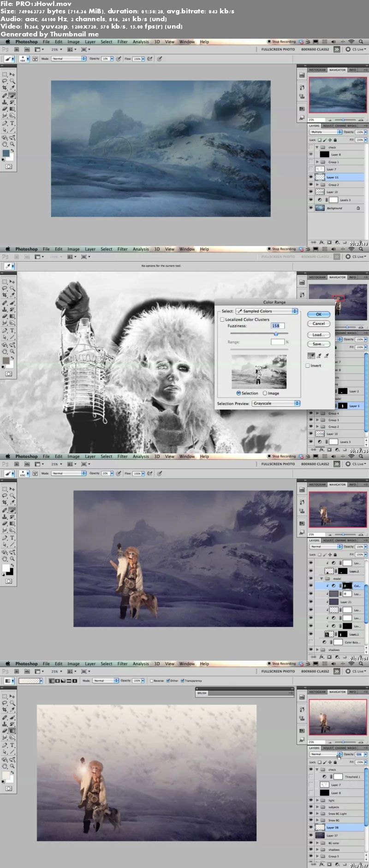Select the Linear Gradient style icon

point(51,680)
